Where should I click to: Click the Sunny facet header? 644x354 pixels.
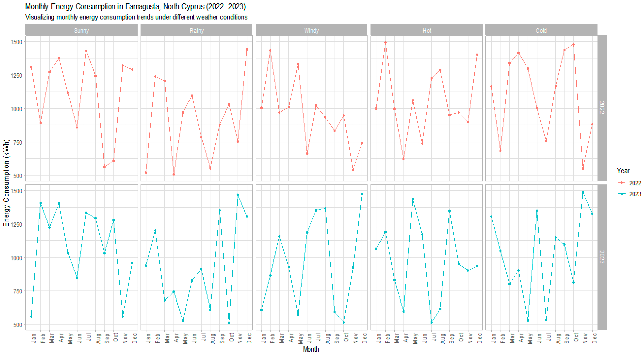click(x=81, y=31)
